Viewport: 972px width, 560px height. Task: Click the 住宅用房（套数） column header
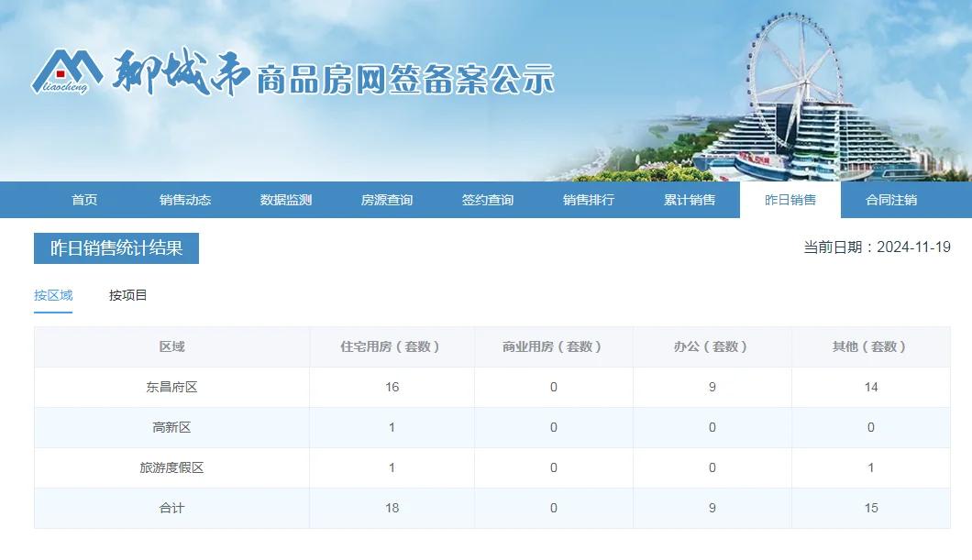(x=392, y=346)
